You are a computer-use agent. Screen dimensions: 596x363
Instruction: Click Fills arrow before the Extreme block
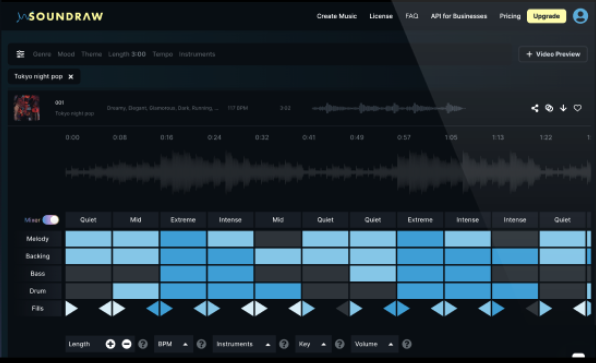[153, 308]
